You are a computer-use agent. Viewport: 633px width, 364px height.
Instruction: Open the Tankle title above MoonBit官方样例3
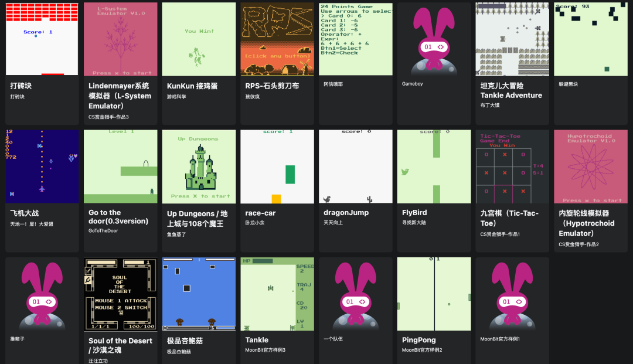click(x=257, y=340)
